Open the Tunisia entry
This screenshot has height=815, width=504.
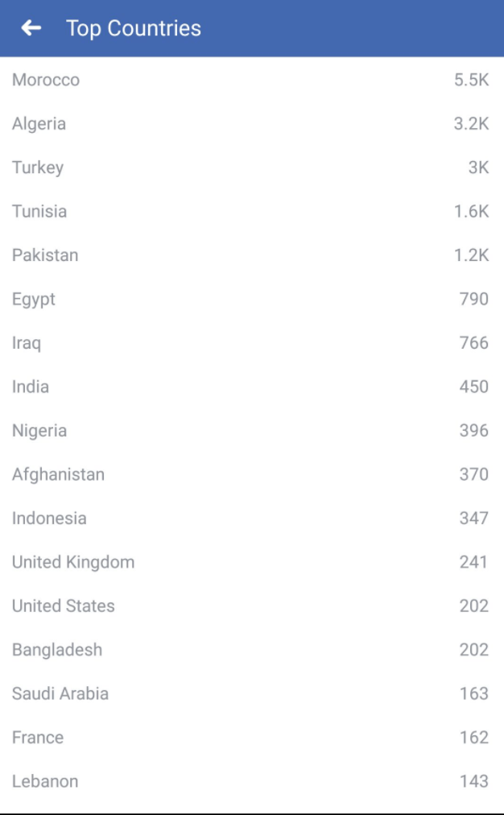pyautogui.click(x=39, y=212)
